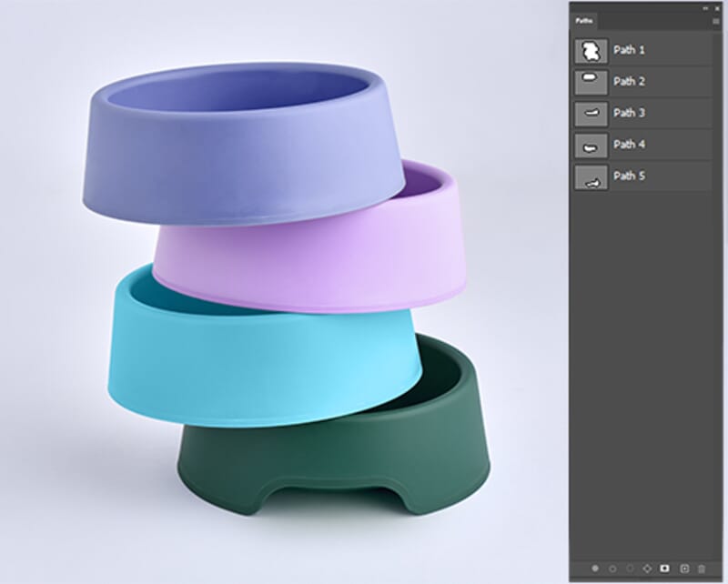Image resolution: width=728 pixels, height=584 pixels.
Task: Load path as a selection icon
Action: (630, 569)
